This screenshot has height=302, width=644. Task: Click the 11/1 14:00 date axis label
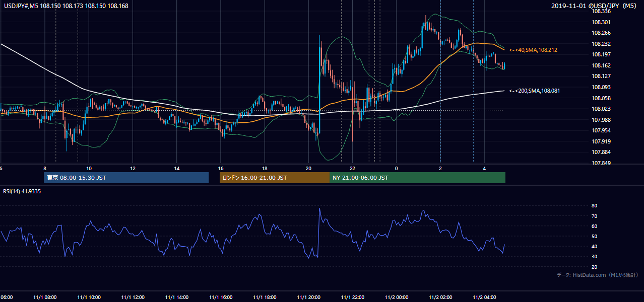(176, 297)
